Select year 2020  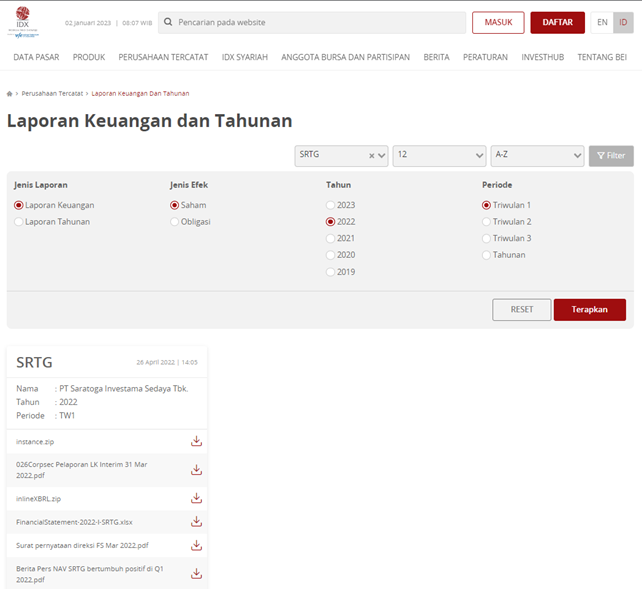pos(330,255)
